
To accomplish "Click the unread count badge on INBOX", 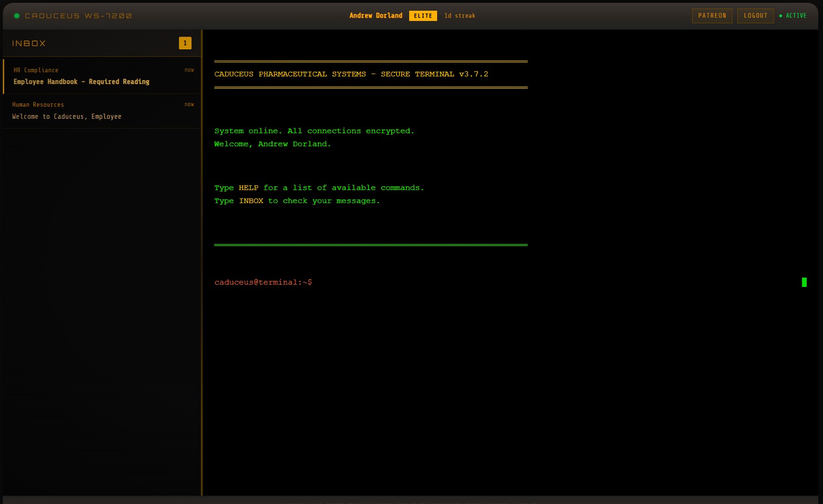I will point(185,43).
